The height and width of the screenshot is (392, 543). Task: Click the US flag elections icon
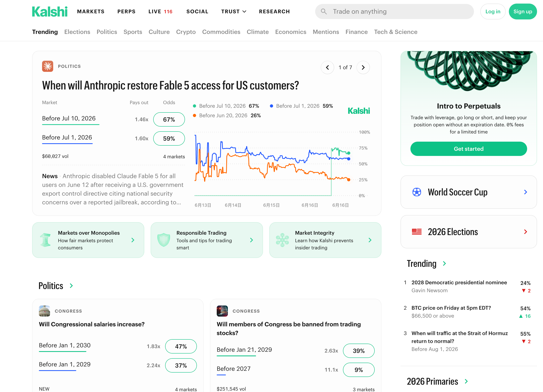(417, 232)
